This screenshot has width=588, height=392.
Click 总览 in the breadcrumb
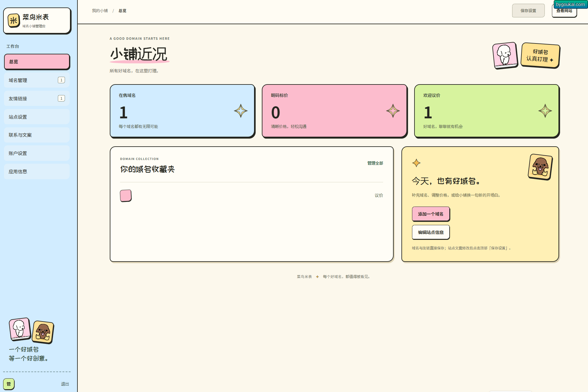123,11
